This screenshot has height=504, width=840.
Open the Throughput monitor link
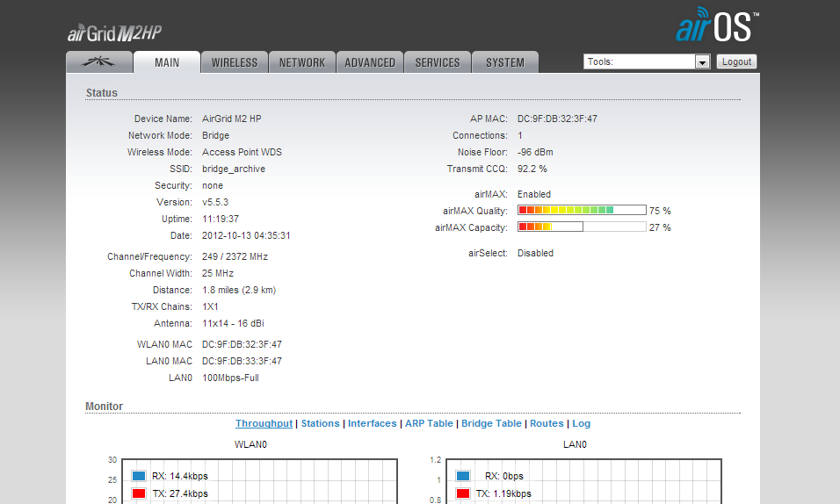pyautogui.click(x=264, y=423)
